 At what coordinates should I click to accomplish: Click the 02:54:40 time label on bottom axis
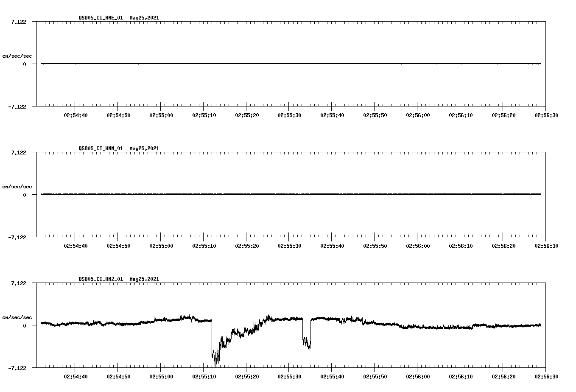tap(76, 375)
